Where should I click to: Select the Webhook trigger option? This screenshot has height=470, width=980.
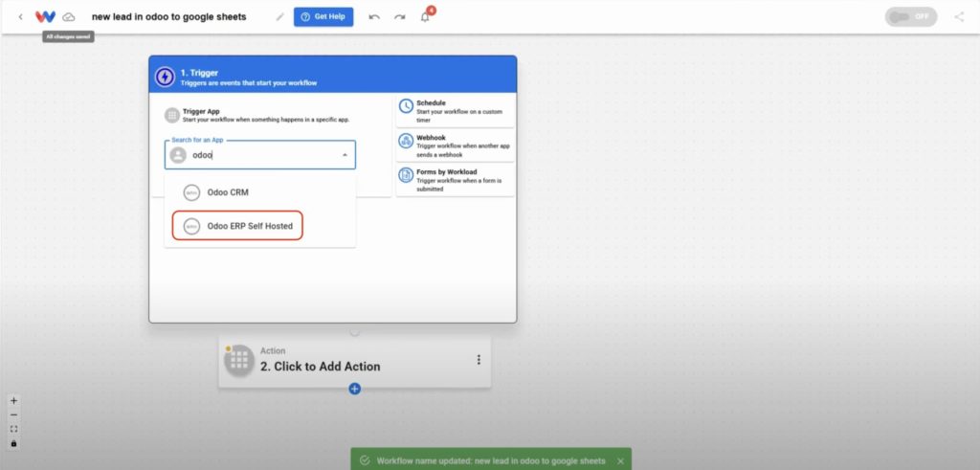coord(455,145)
